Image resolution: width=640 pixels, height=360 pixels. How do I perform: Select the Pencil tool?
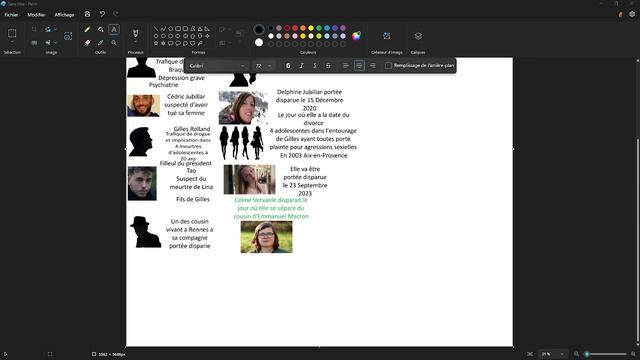[x=87, y=29]
